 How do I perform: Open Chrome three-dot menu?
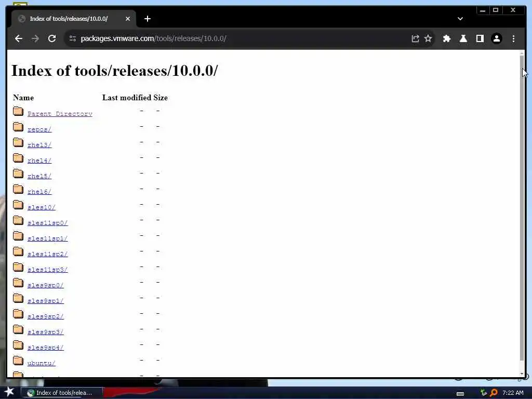tap(513, 38)
